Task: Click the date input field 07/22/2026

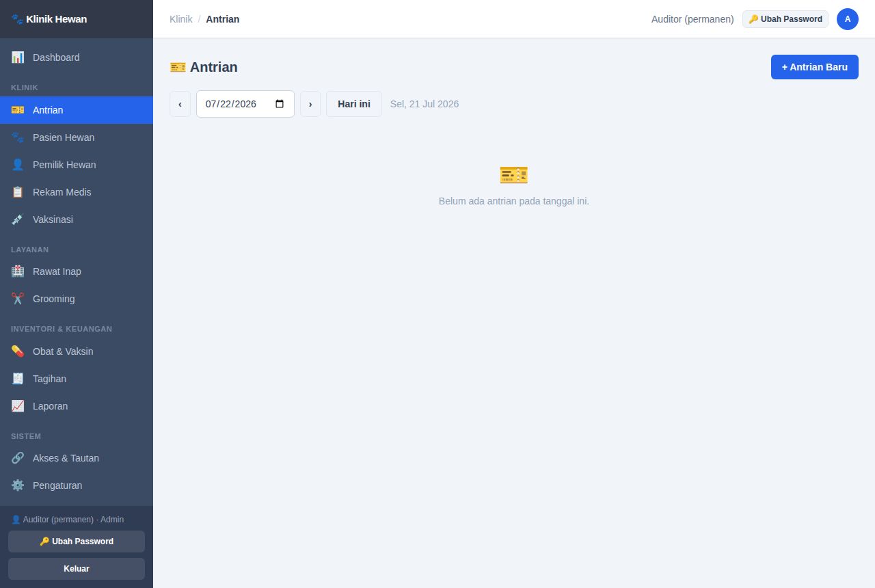Action: pyautogui.click(x=245, y=104)
